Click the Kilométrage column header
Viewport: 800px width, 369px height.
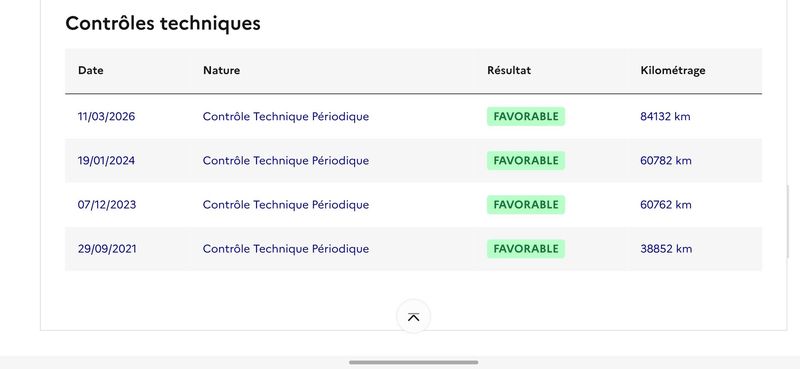tap(672, 70)
